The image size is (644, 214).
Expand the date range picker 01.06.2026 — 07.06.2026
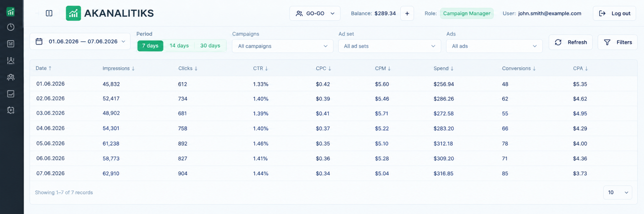(x=80, y=41)
